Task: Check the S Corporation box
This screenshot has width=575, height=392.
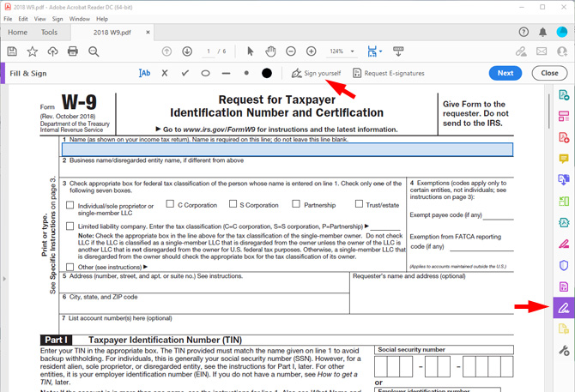Action: click(x=233, y=203)
